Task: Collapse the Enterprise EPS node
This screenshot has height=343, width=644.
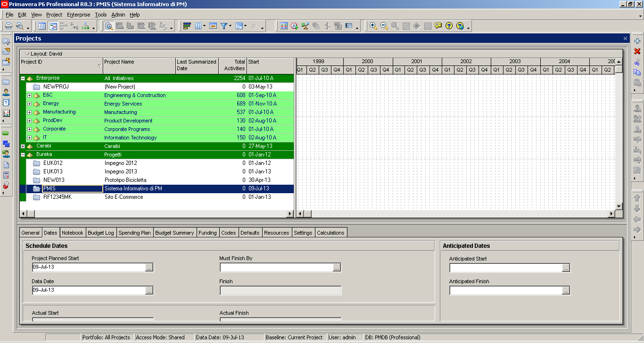Action: pos(23,79)
